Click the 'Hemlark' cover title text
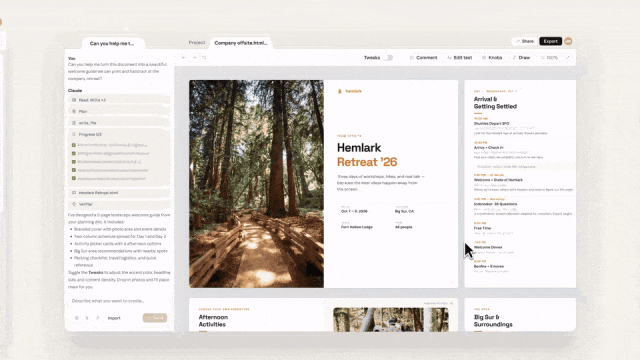The width and height of the screenshot is (640, 360). tap(359, 148)
